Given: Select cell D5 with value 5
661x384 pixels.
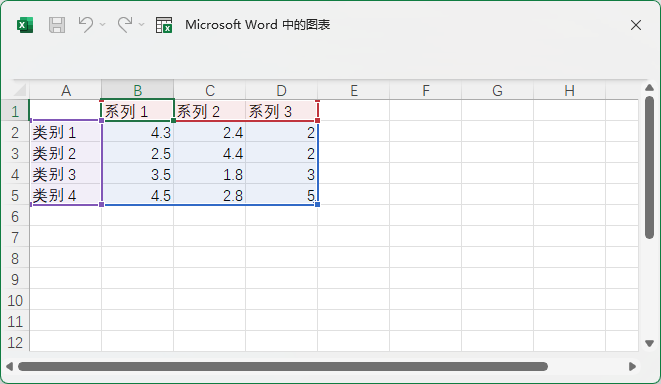Looking at the screenshot, I should (x=281, y=195).
